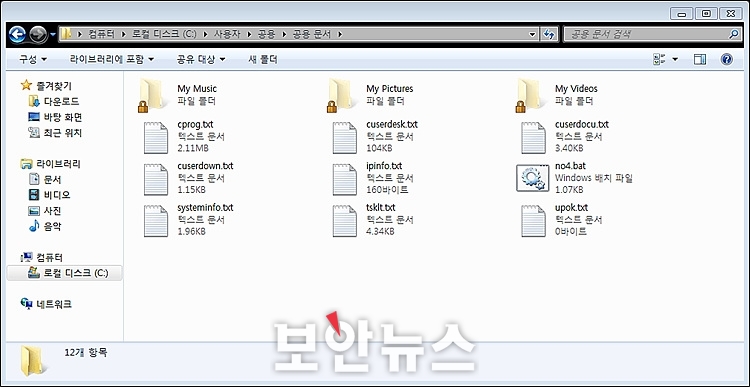Viewport: 750px width, 387px height.
Task: Click 컴퓨터 in the address breadcrumb
Action: click(x=101, y=34)
